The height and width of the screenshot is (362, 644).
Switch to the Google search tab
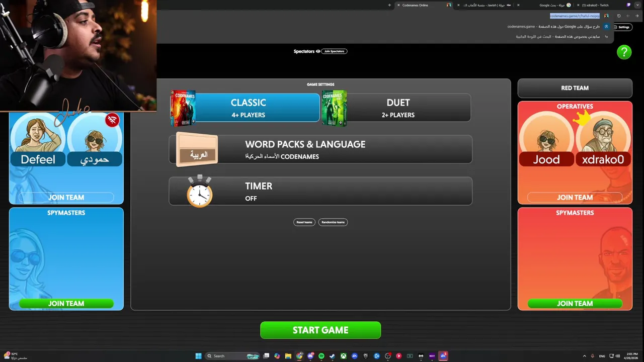[544, 5]
